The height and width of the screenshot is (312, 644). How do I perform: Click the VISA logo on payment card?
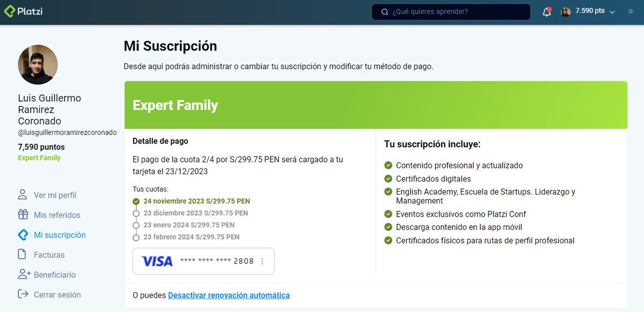click(157, 261)
